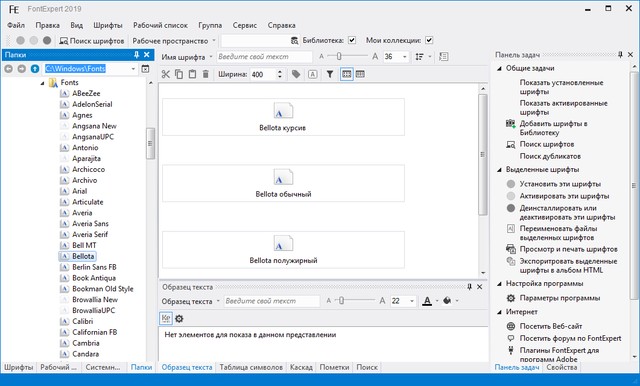This screenshot has width=640, height=386.
Task: Click the background fill bucket icon
Action: point(447,301)
